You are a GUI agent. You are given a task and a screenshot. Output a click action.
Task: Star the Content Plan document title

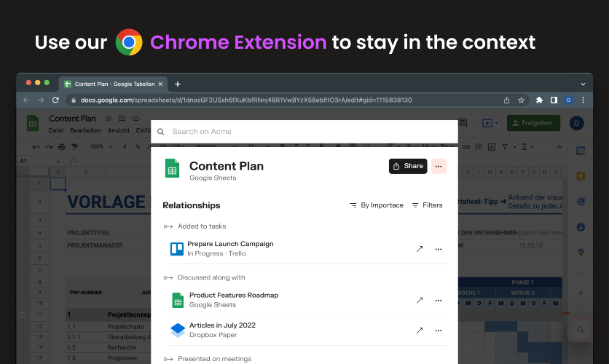109,119
